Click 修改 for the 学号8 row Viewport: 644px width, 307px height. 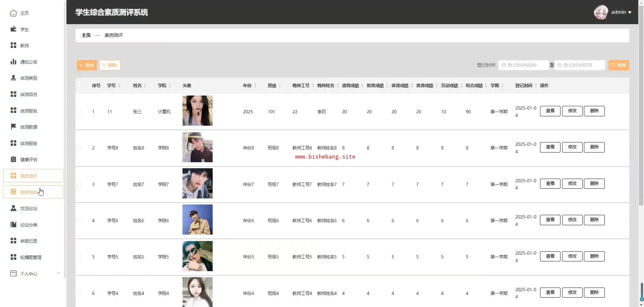572,147
